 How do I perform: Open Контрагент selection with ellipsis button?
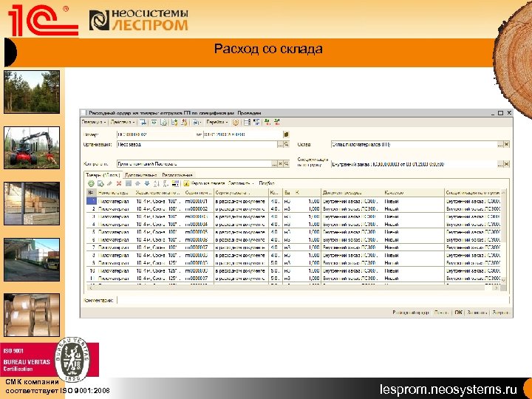[274, 164]
